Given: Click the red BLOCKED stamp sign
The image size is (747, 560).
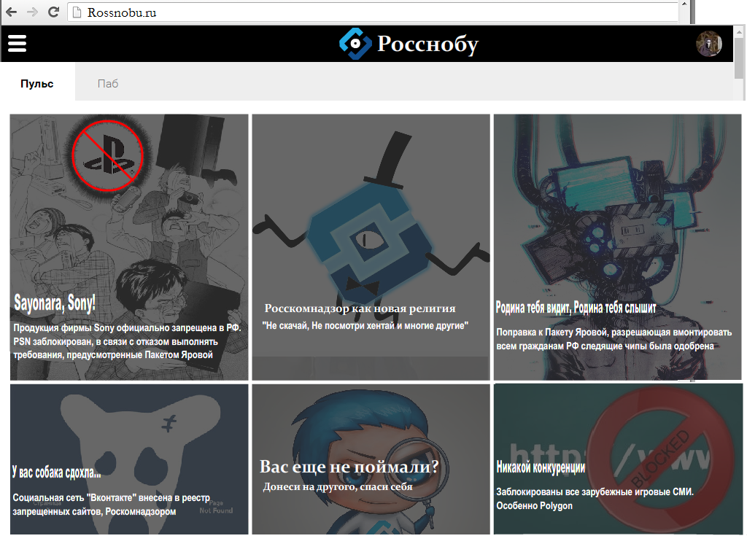Looking at the screenshot, I should (x=659, y=459).
